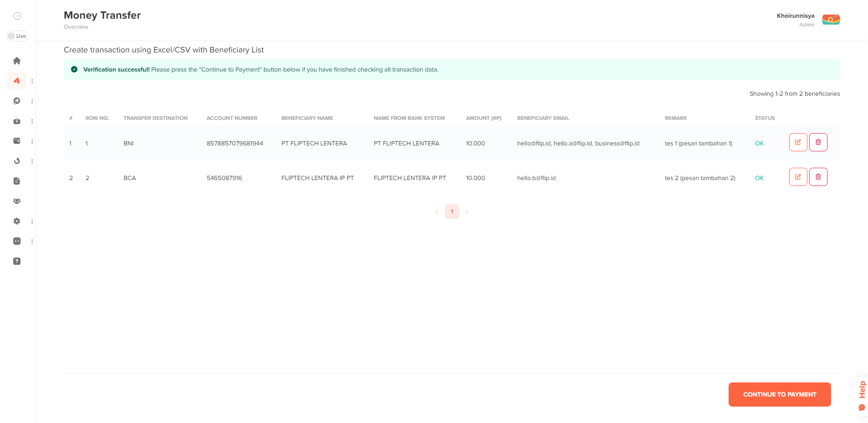This screenshot has height=423, width=868.
Task: Open the team members icon in sidebar
Action: [17, 201]
